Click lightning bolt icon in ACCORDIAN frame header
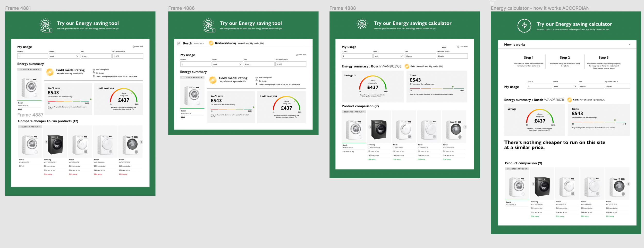This screenshot has height=248, width=644. (x=524, y=26)
